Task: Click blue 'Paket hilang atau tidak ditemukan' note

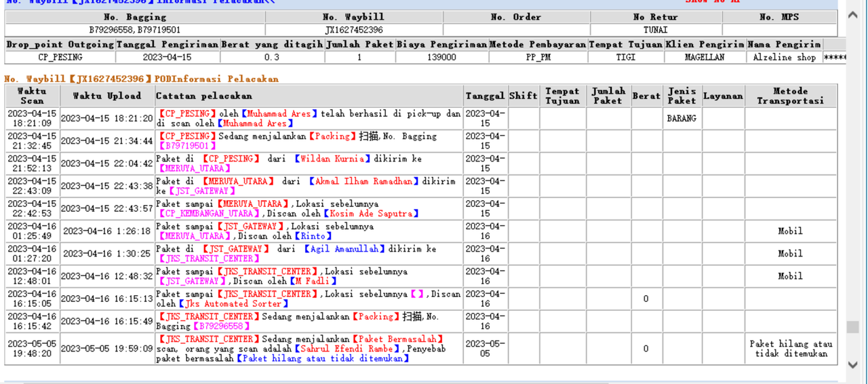Action: [323, 358]
